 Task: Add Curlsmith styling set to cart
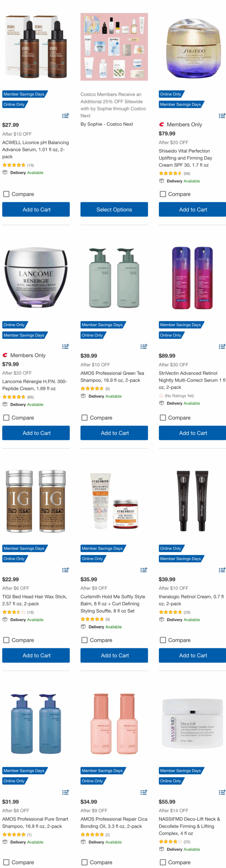(114, 655)
